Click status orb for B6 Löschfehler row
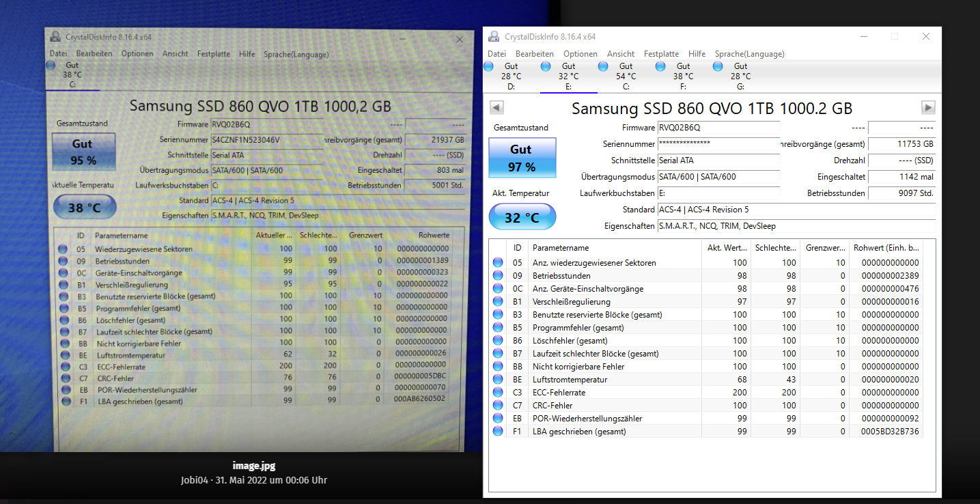 (498, 340)
